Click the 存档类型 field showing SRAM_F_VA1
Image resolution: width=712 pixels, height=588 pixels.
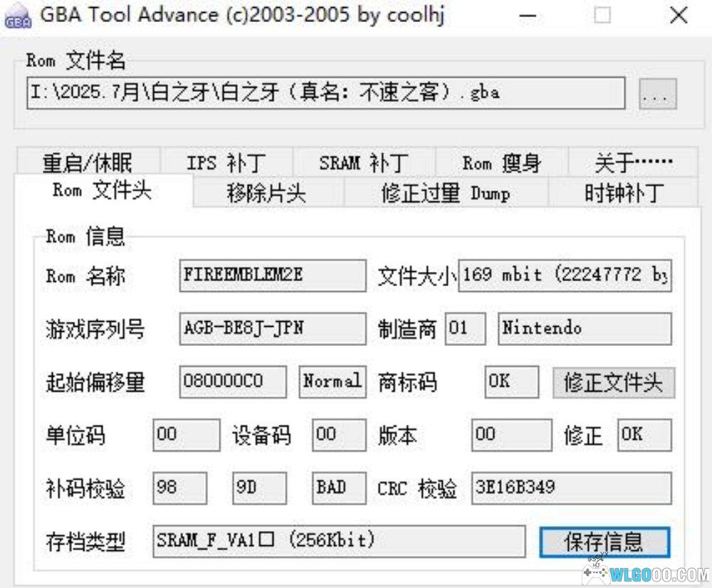338,541
